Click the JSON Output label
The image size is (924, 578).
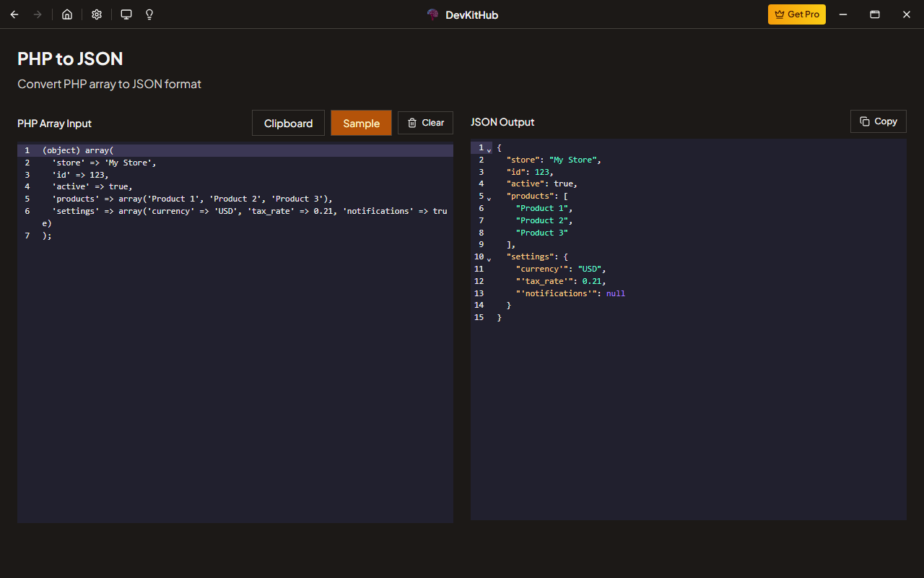tap(502, 122)
